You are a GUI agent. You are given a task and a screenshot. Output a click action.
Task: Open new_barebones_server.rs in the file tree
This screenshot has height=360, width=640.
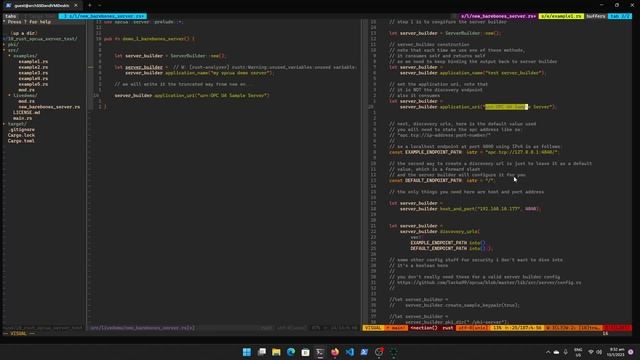pos(49,107)
